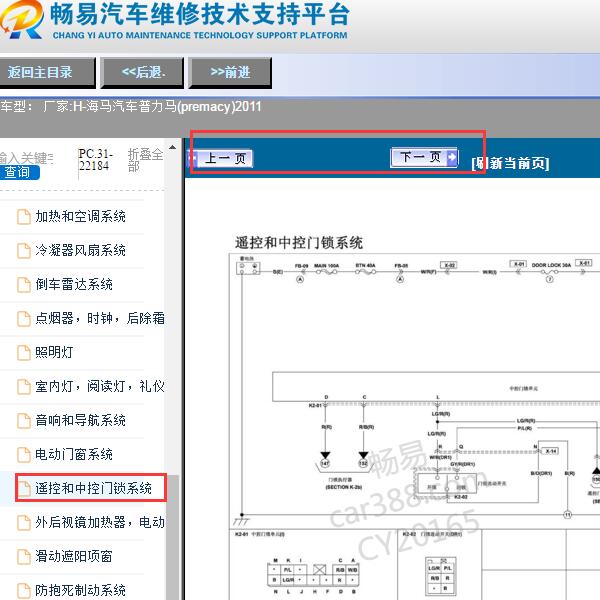
Task: Open 防抱死制动系统 in the sidebar
Action: (80, 590)
